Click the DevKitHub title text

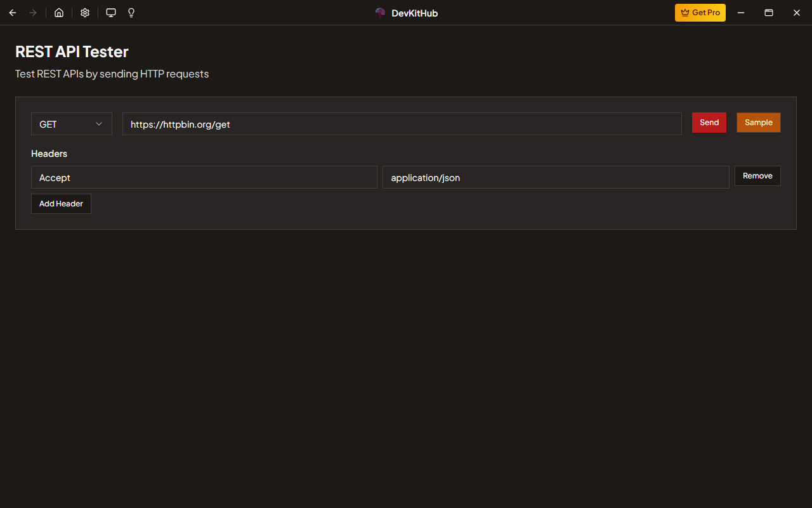pos(415,13)
